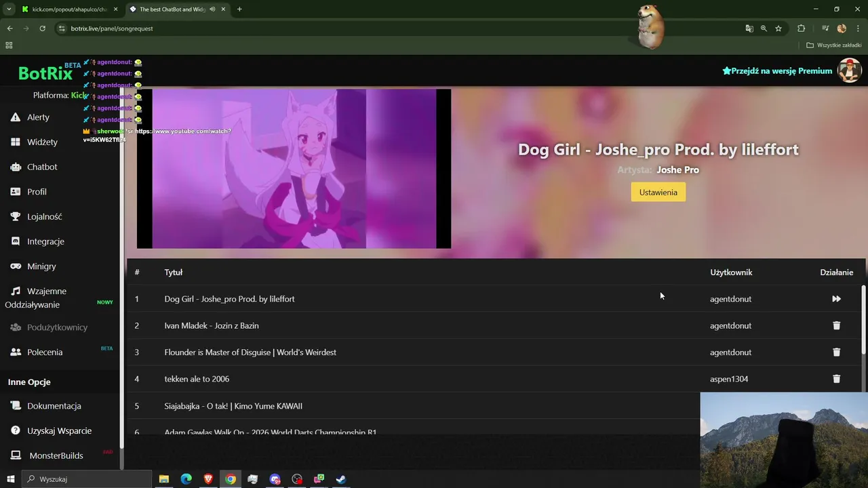Click the translate page icon
Screen dimensions: 868x488
tap(749, 28)
